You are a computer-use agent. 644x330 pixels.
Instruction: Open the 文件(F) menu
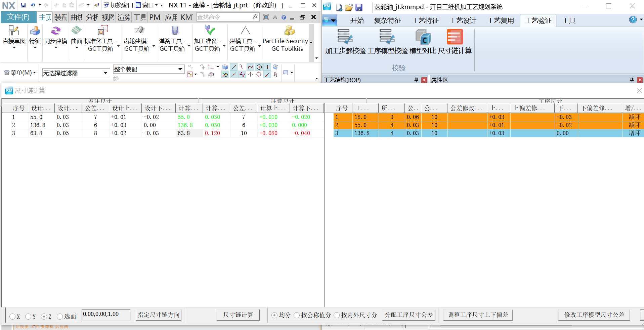click(18, 17)
